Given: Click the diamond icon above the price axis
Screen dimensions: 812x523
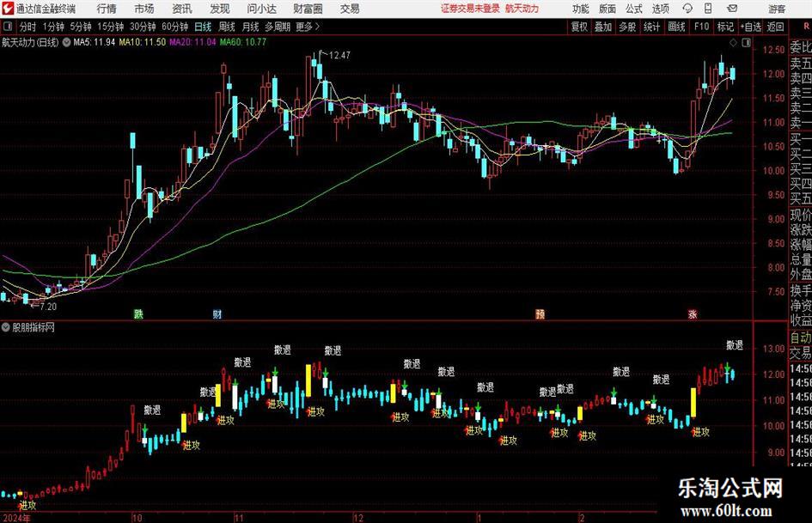Looking at the screenshot, I should (x=733, y=43).
